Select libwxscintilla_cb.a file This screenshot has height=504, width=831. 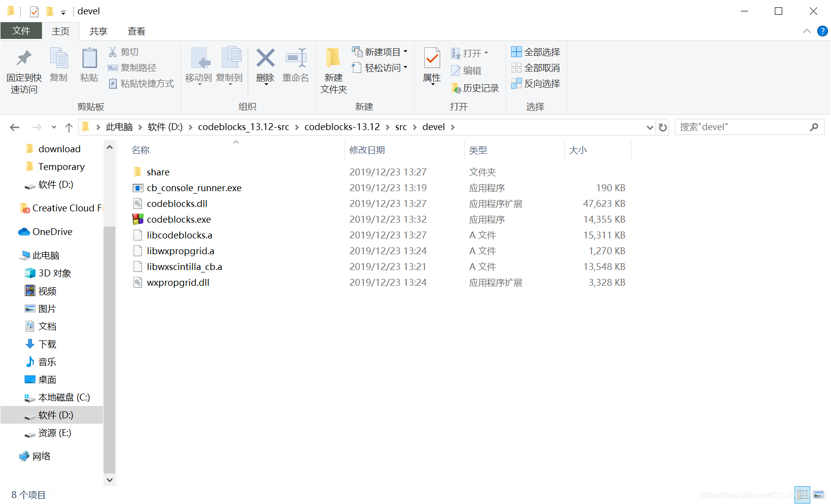(184, 267)
